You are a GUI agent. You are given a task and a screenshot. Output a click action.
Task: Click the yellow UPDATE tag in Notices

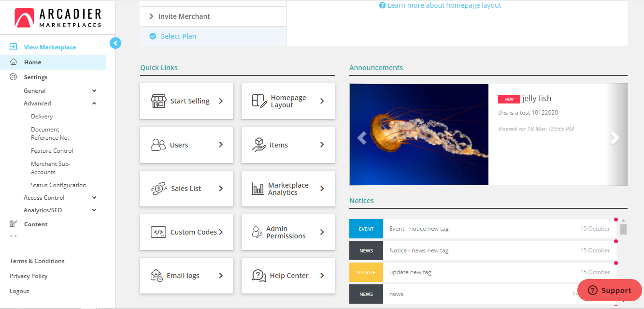[366, 272]
